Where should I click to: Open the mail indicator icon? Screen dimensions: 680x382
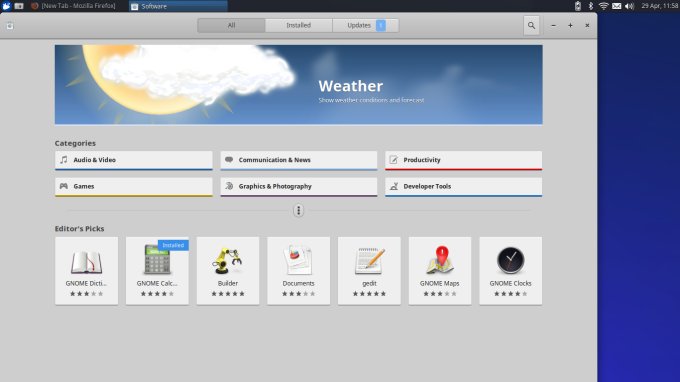(616, 6)
